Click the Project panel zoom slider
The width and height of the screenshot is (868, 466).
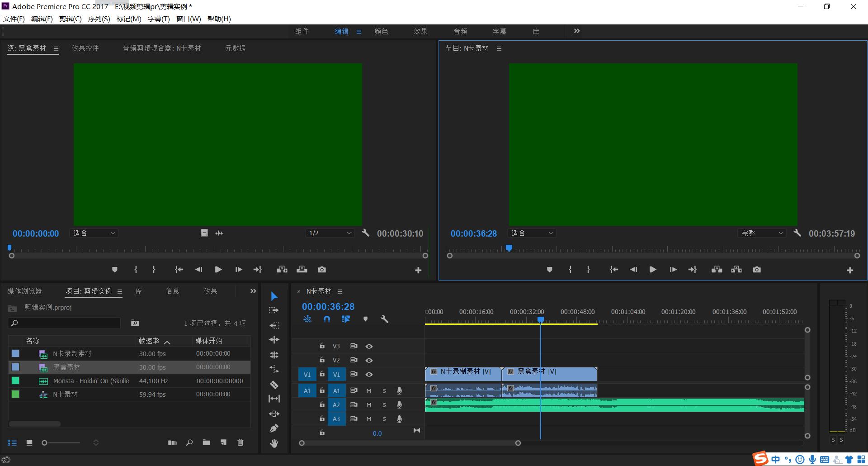tap(45, 443)
